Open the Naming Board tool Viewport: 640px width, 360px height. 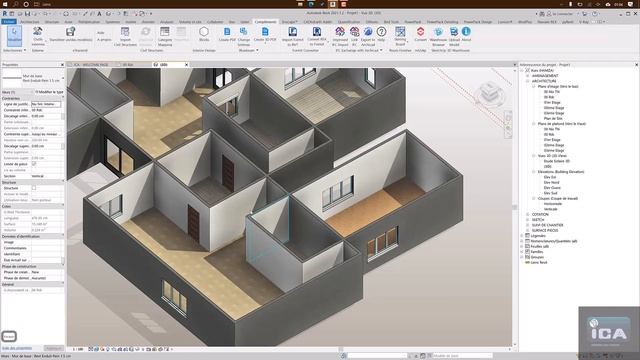point(400,36)
